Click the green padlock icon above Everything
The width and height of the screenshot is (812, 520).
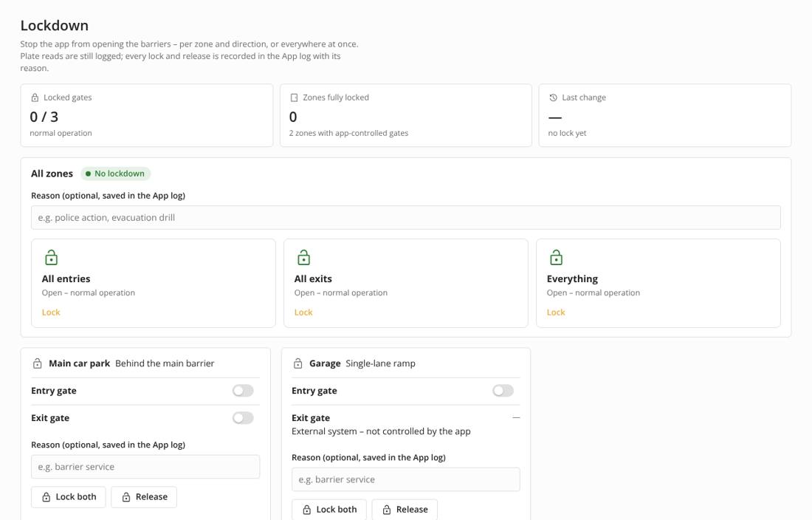click(556, 257)
